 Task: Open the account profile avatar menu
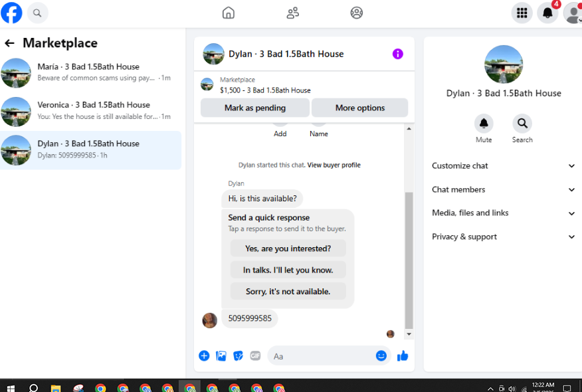[x=573, y=13]
